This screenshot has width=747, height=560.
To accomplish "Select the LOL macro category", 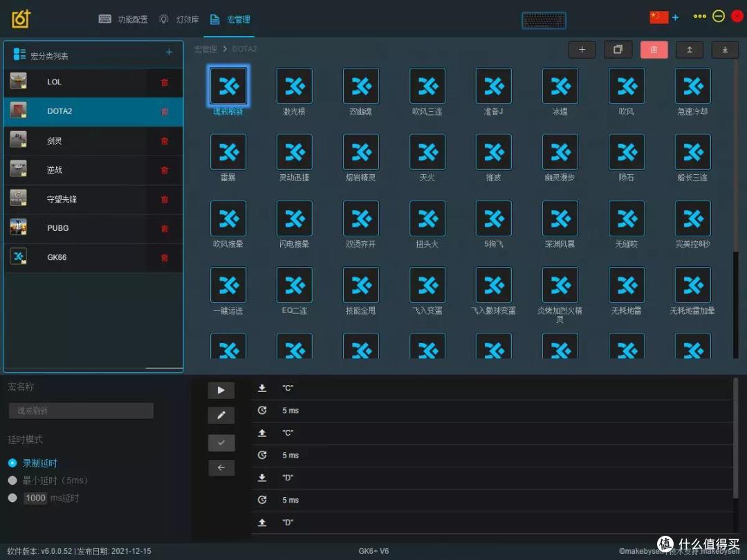I will coord(93,82).
